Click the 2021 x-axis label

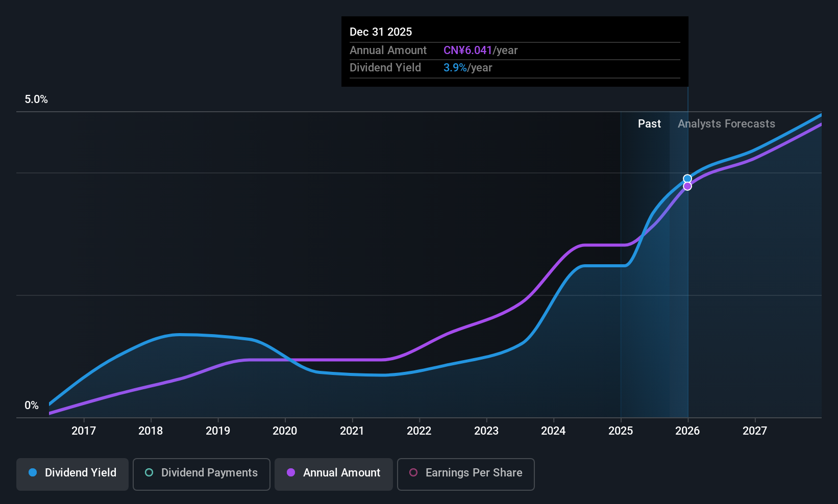pos(352,431)
